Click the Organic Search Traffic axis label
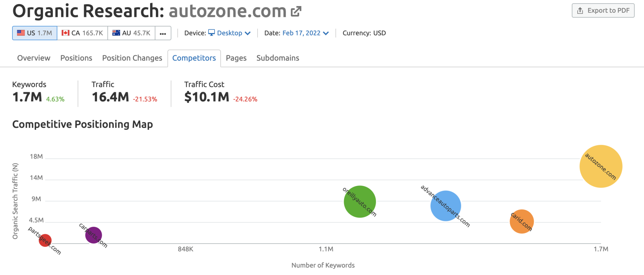The height and width of the screenshot is (275, 644). [15, 201]
